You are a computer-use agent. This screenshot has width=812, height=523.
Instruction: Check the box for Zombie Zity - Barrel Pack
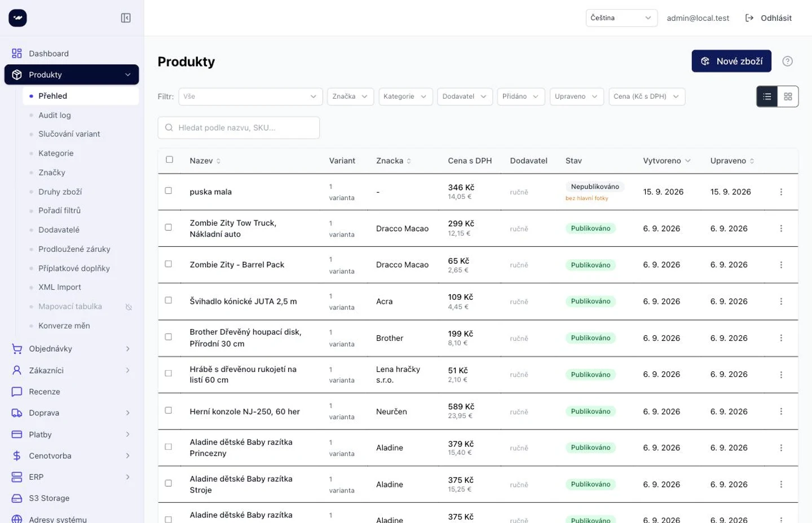point(168,264)
